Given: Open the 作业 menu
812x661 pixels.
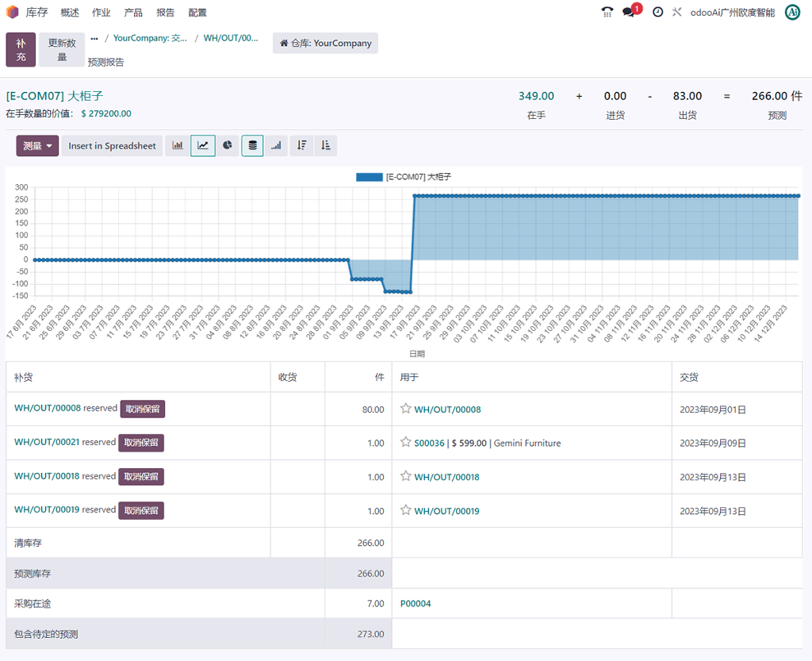Looking at the screenshot, I should (x=101, y=13).
